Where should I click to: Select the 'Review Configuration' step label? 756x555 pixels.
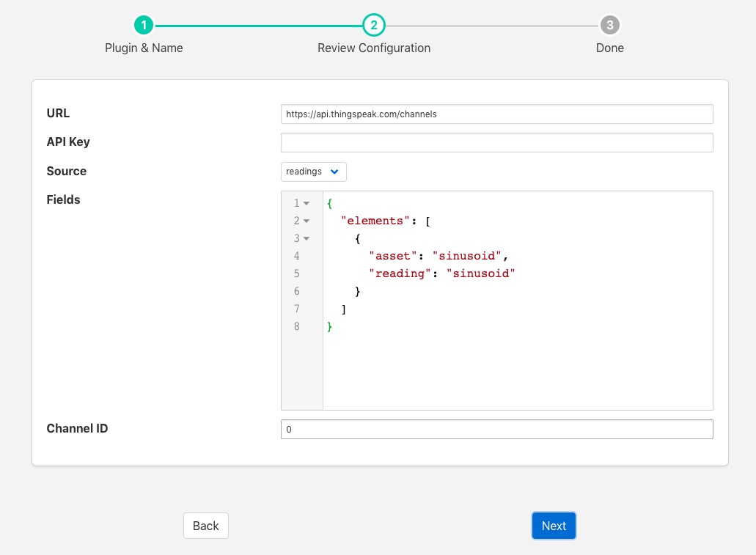tap(373, 48)
